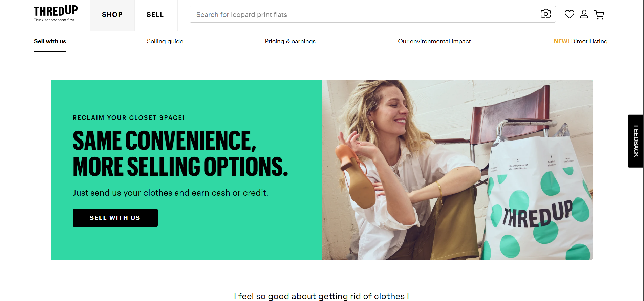
Task: Open visual search via the camera icon
Action: point(545,14)
